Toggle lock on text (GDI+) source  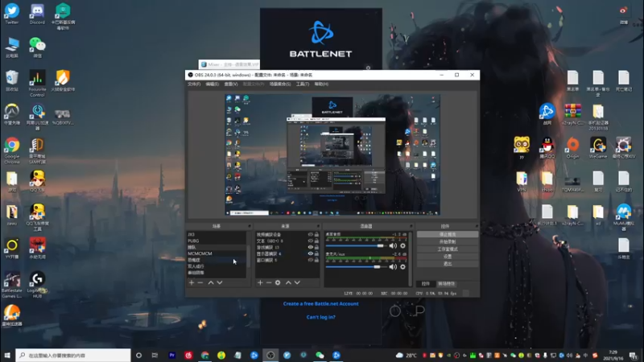(316, 241)
